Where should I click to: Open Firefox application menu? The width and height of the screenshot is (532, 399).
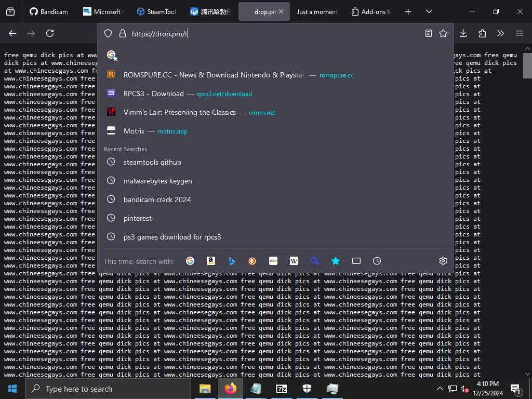(x=520, y=33)
